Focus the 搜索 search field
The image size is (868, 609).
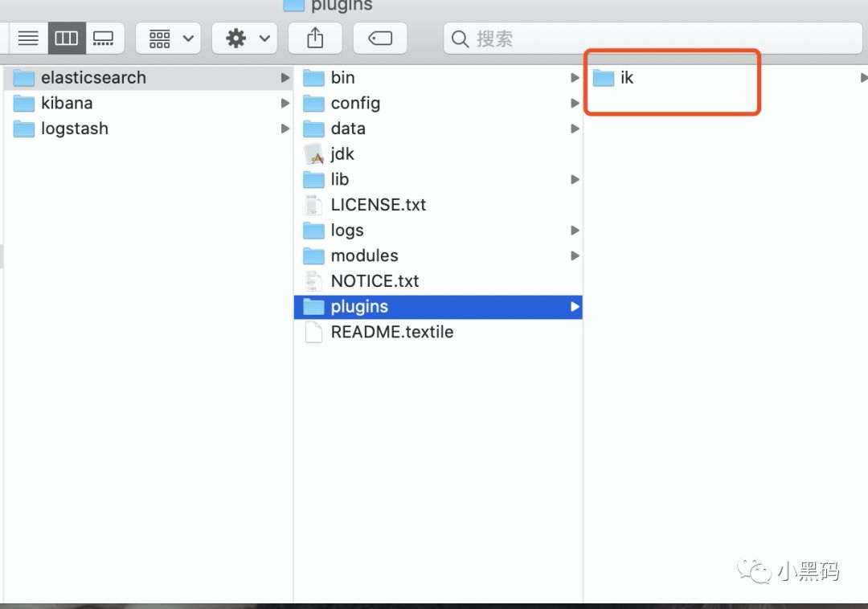point(653,39)
